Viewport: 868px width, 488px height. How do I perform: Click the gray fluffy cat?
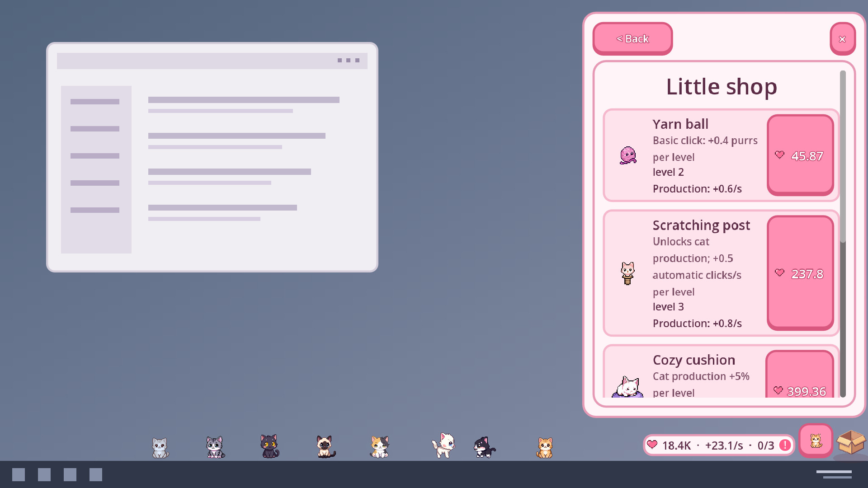pyautogui.click(x=160, y=448)
